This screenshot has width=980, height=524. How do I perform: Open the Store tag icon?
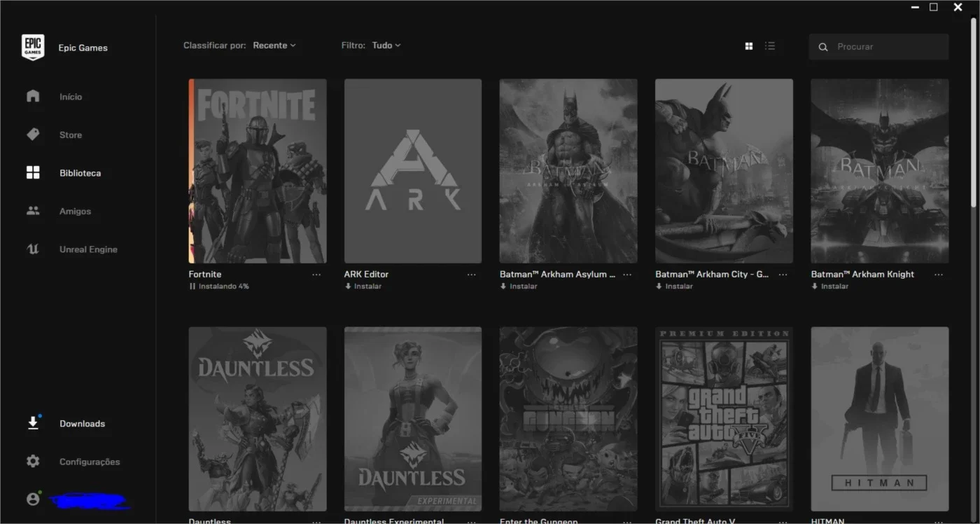33,135
